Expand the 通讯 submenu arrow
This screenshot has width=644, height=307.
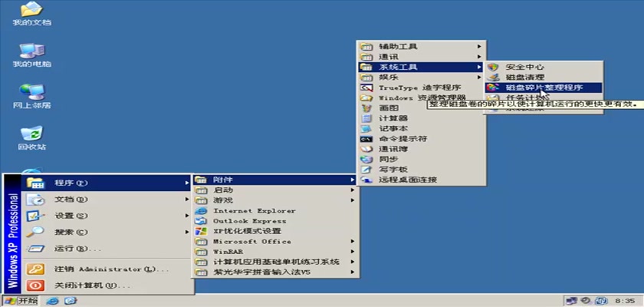tap(479, 57)
